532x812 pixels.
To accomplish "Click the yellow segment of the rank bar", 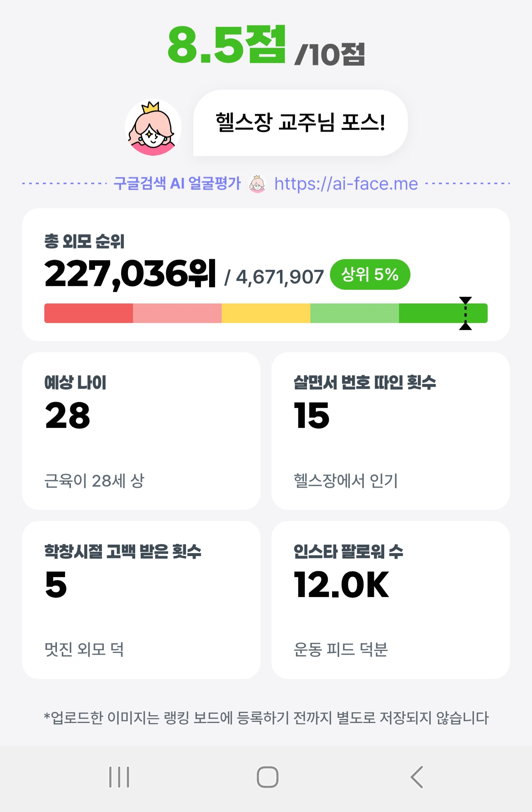I will click(266, 313).
